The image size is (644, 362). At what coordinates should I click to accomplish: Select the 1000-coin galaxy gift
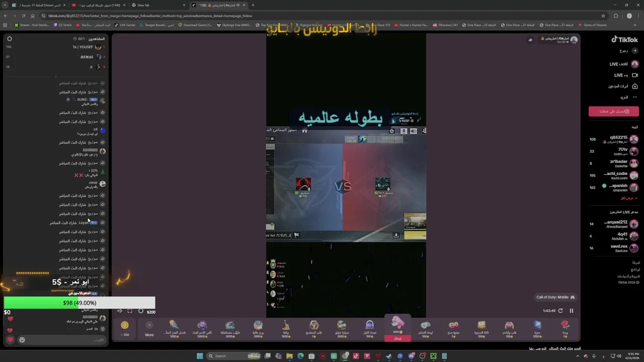[x=537, y=328]
